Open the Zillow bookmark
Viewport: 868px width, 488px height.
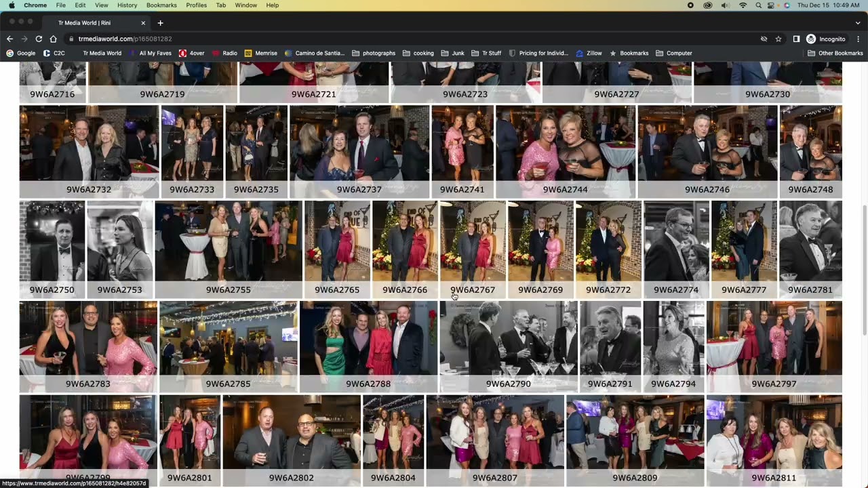click(x=589, y=53)
